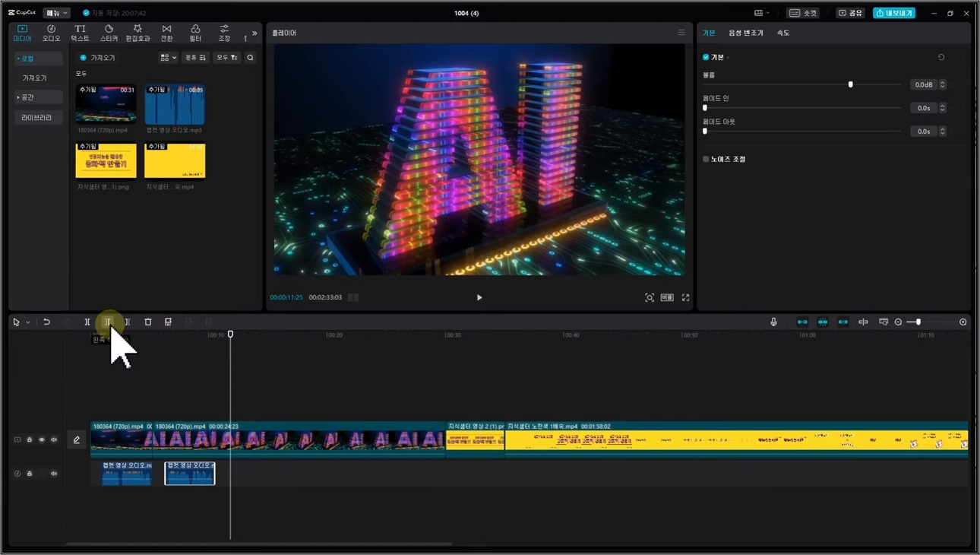Click the 가져오기 import button
Screen dimensions: 980x555
(x=97, y=58)
